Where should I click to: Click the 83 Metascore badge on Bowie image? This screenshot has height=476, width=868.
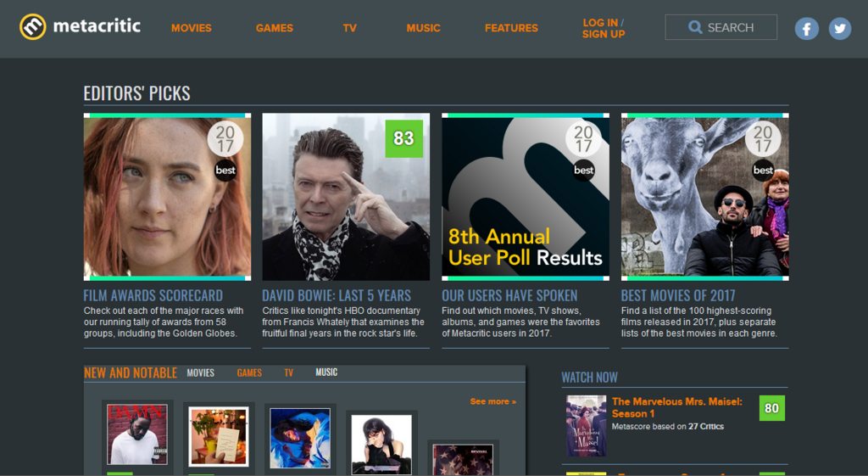(403, 138)
